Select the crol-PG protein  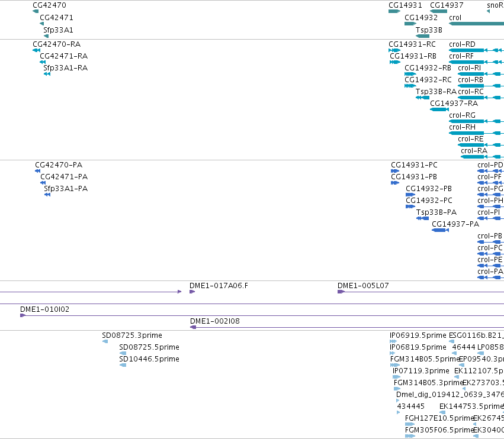pyautogui.click(x=490, y=189)
